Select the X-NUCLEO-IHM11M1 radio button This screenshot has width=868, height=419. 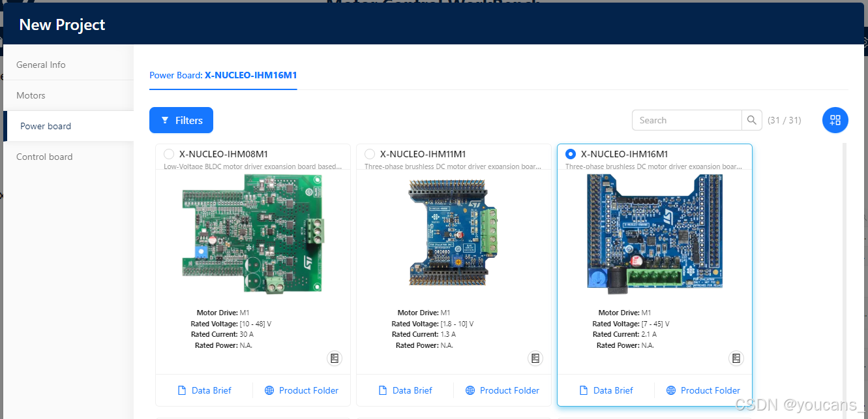coord(370,154)
